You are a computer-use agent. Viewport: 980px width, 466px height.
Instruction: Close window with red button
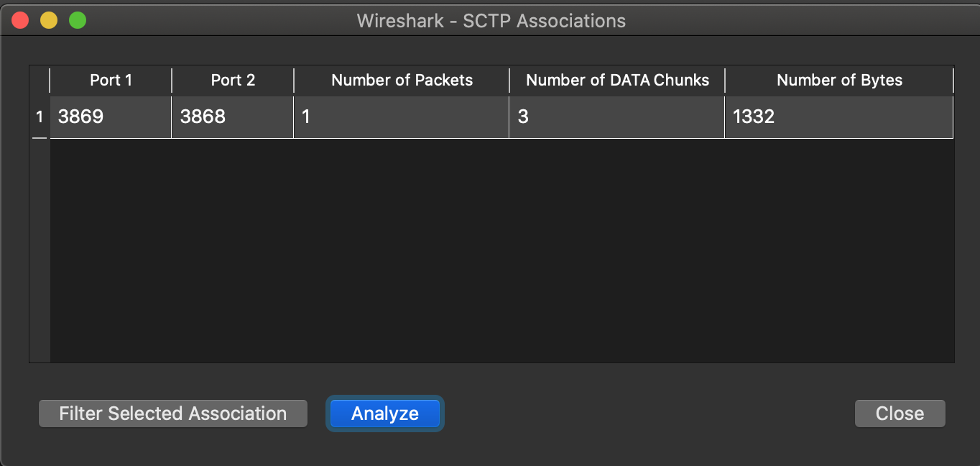click(20, 21)
